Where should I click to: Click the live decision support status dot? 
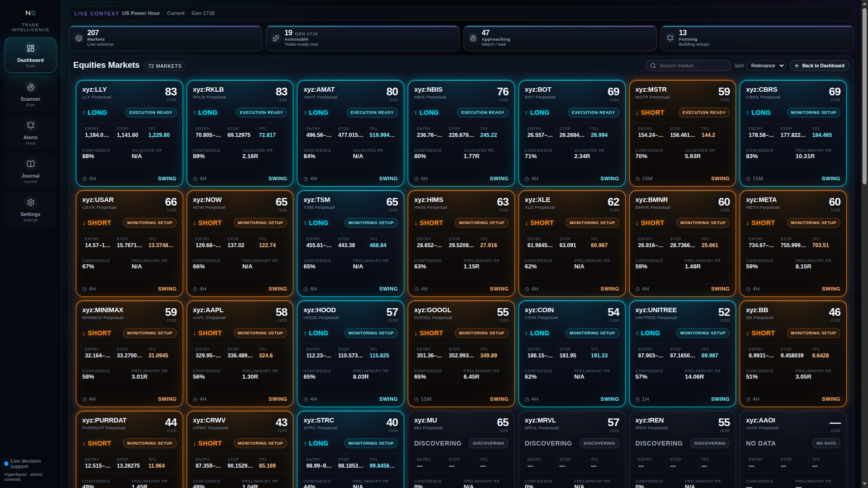tap(6, 464)
